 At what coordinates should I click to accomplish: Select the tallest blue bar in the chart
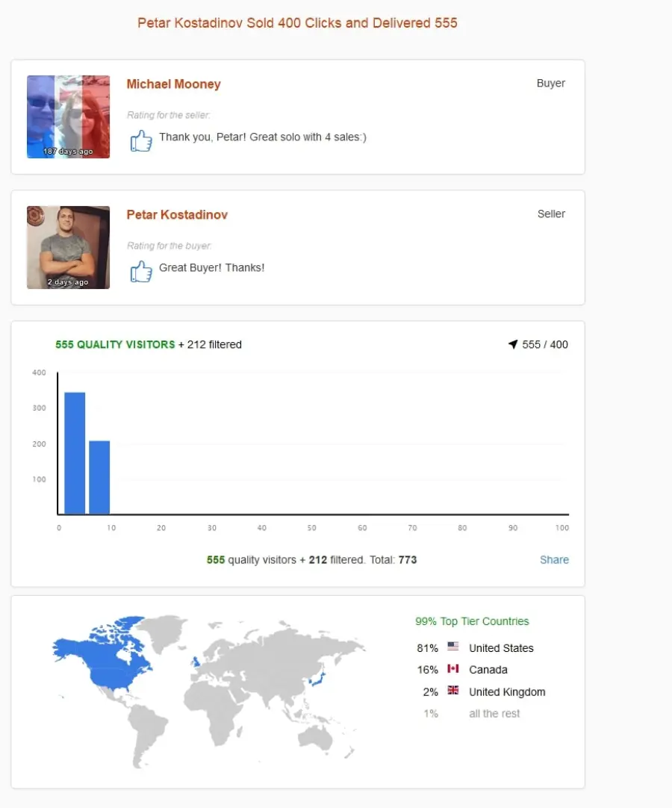coord(75,453)
